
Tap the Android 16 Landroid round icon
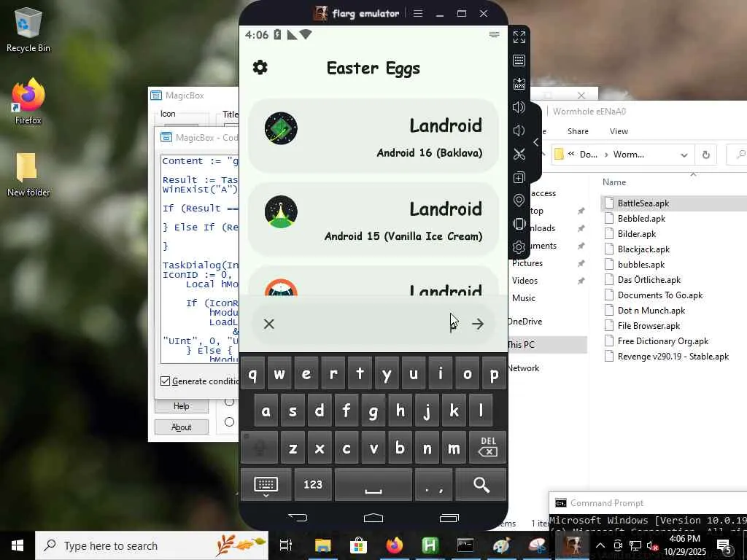(x=281, y=128)
